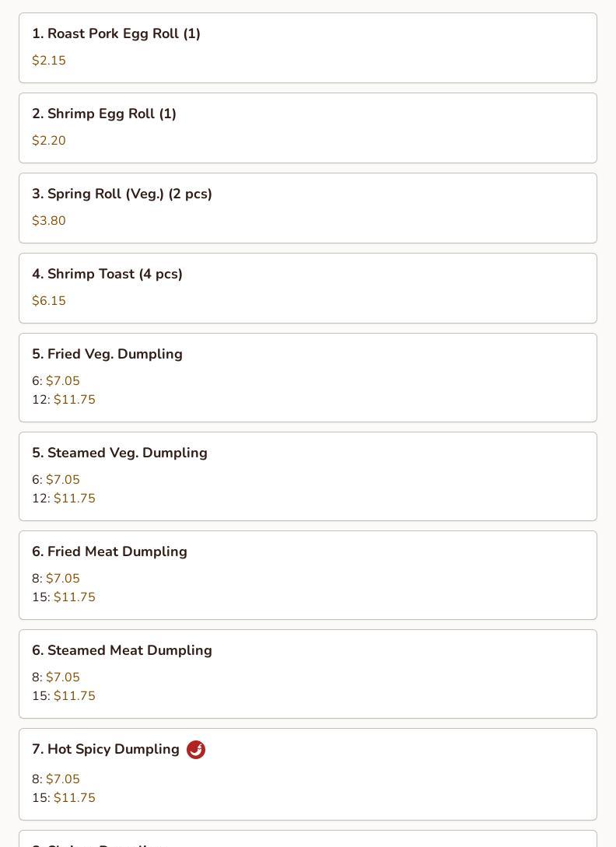Image resolution: width=616 pixels, height=847 pixels.
Task: Click Steamed Veg. Dumpling title
Action: 120,453
